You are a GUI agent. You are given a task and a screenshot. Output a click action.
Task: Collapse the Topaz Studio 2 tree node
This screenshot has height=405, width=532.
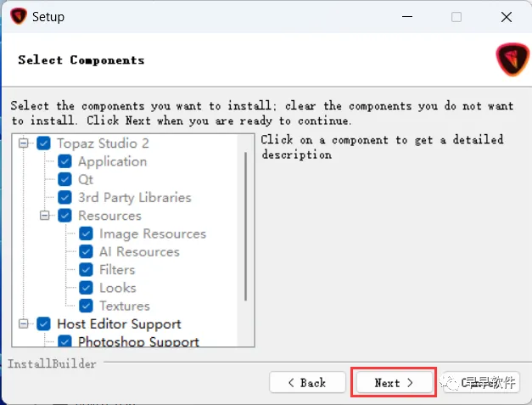24,143
